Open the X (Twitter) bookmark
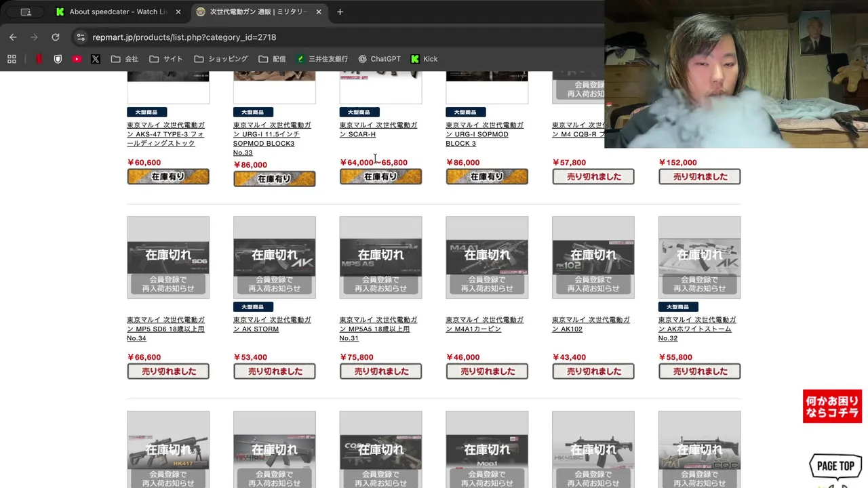This screenshot has width=868, height=488. [x=96, y=59]
